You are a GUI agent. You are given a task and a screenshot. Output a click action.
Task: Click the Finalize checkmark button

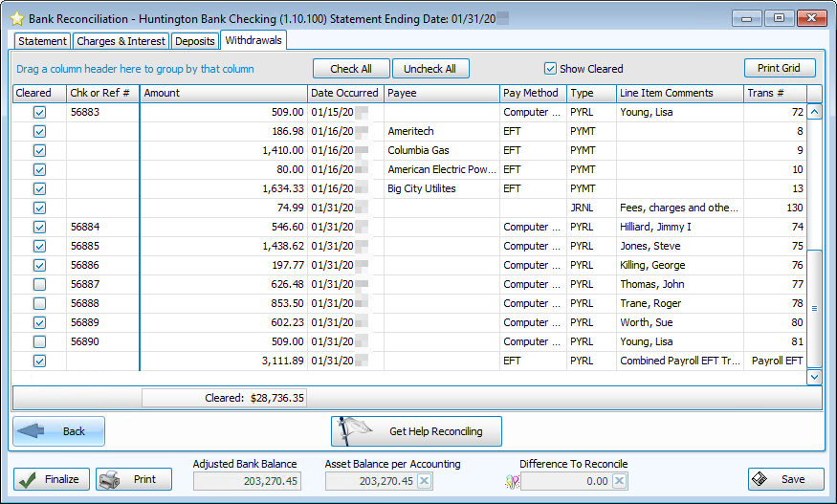(x=52, y=479)
